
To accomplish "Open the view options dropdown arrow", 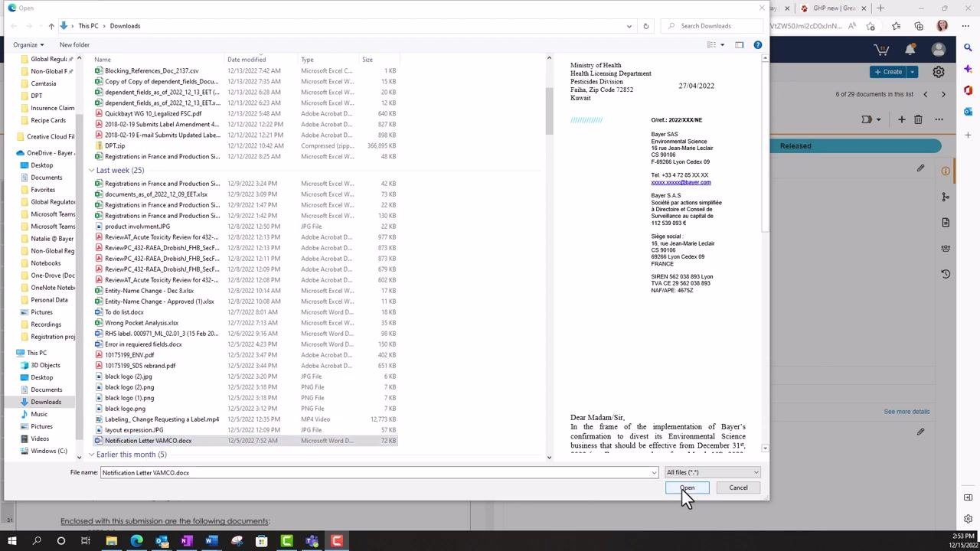I will pyautogui.click(x=722, y=45).
